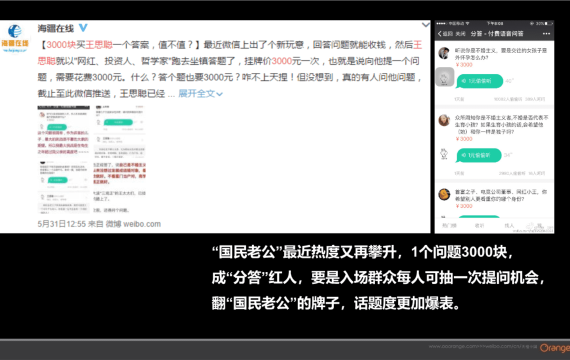
Task: Select the 收听 tab in bottom bar
Action: [479, 225]
